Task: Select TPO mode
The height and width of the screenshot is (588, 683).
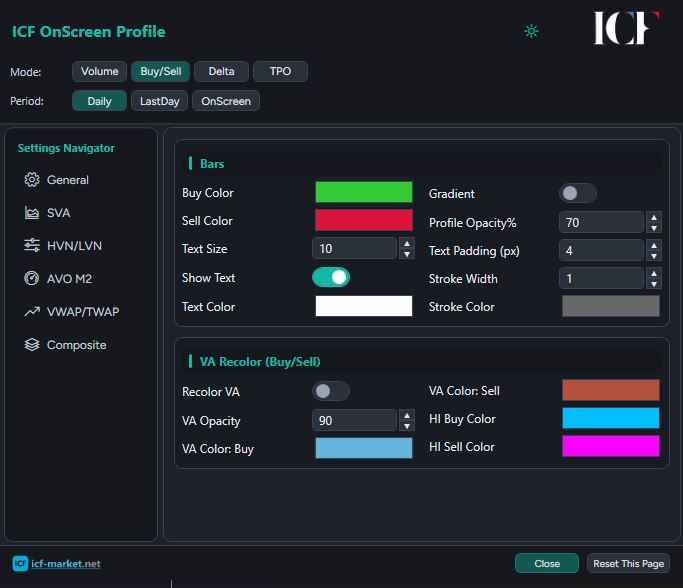Action: click(x=280, y=71)
